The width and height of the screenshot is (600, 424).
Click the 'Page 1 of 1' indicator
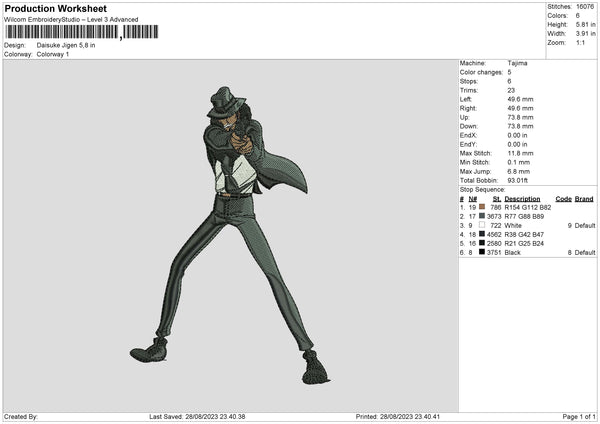579,417
